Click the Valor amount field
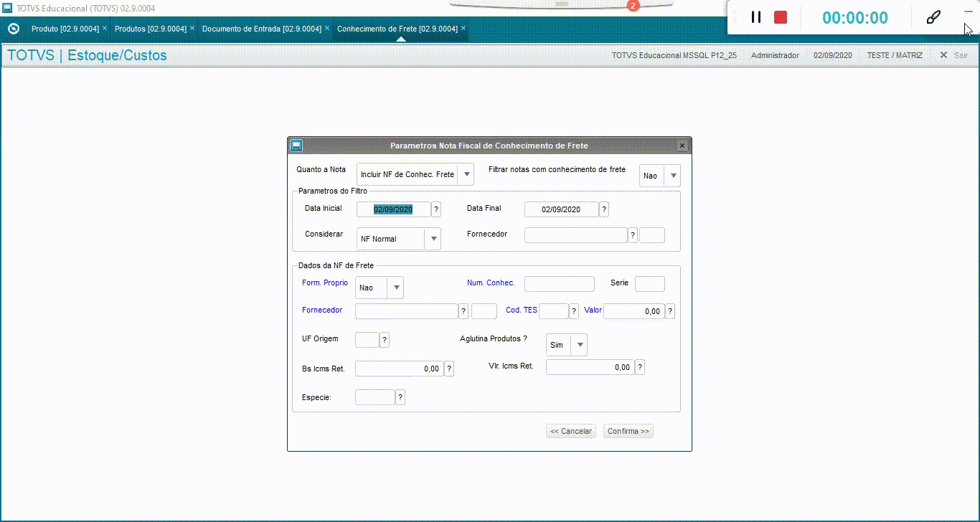The image size is (980, 522). point(633,311)
